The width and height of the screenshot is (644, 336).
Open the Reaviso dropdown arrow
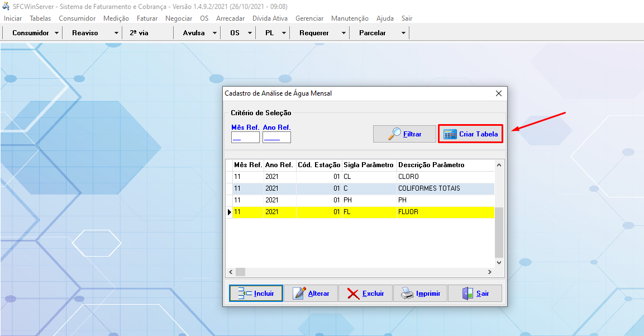(116, 33)
